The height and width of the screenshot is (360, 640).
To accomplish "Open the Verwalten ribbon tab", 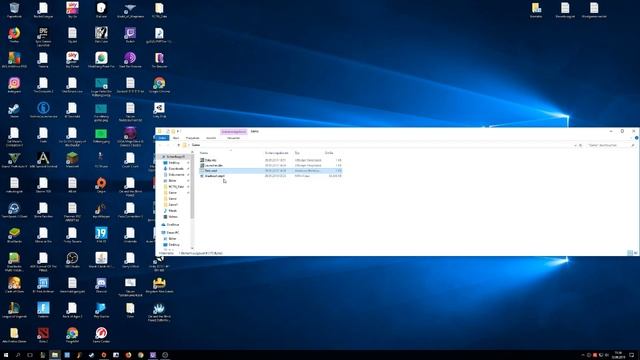I will tap(233, 138).
